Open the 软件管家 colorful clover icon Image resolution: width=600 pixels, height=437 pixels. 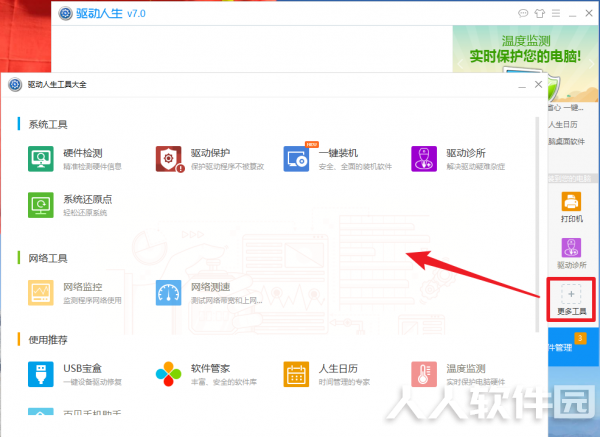pyautogui.click(x=169, y=374)
